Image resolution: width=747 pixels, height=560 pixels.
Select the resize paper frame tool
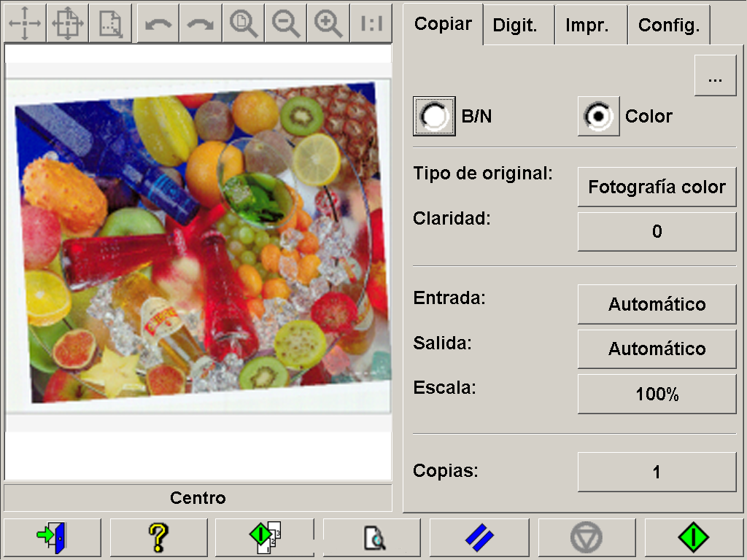point(110,23)
